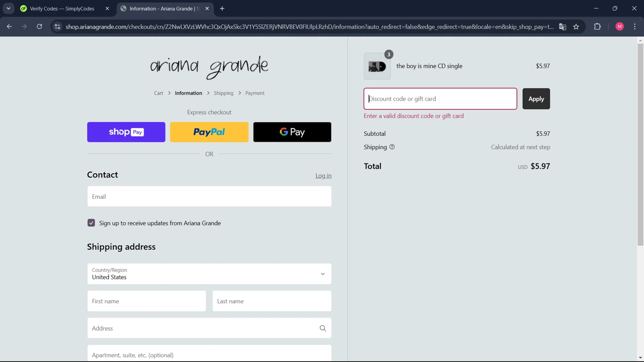The image size is (644, 362).
Task: Open the Chrome profile avatar M
Action: [x=620, y=27]
